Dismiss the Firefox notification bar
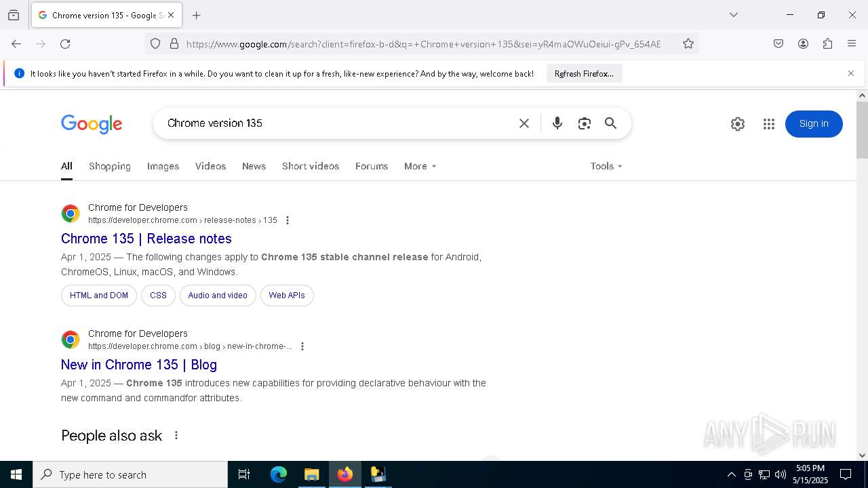The height and width of the screenshot is (488, 868). coord(851,73)
